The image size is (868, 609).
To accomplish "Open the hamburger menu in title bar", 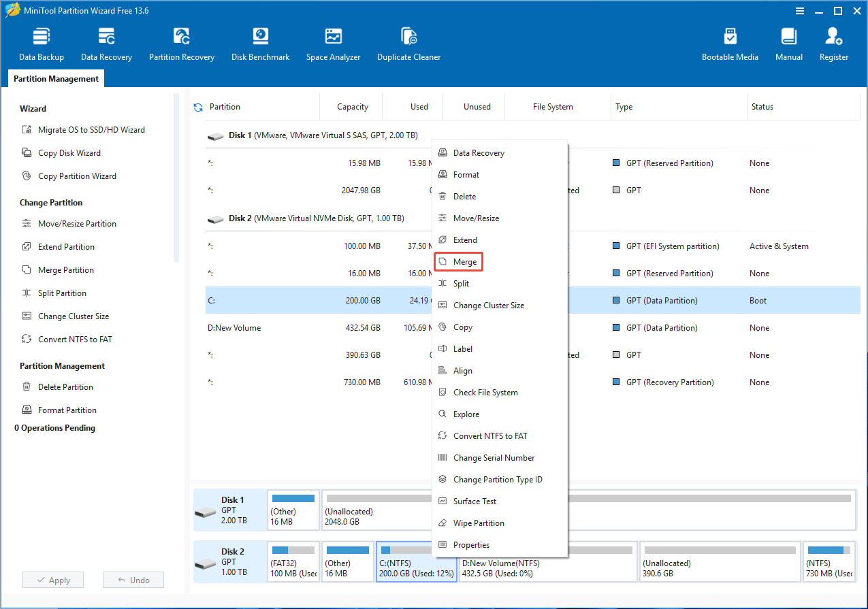I will [801, 11].
